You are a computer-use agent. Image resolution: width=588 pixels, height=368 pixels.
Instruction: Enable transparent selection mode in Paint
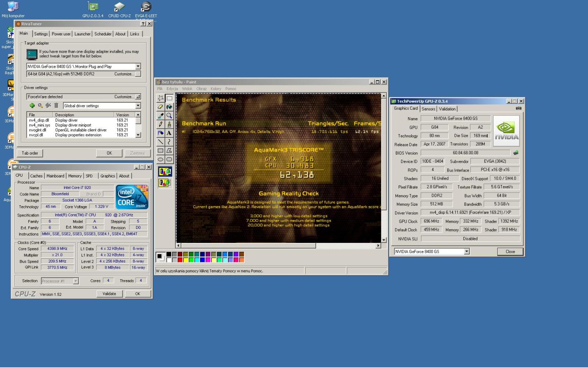pos(165,183)
